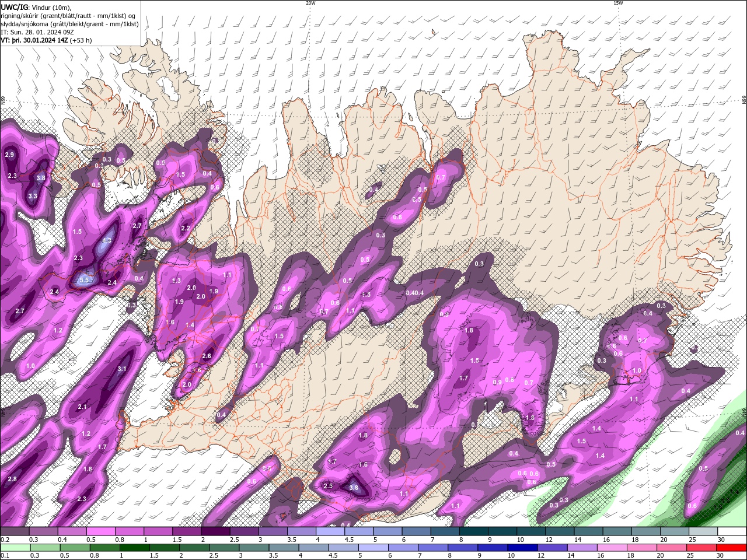The image size is (747, 560).
Task: Select the lavender rain swatch at 14
Action: point(583,548)
